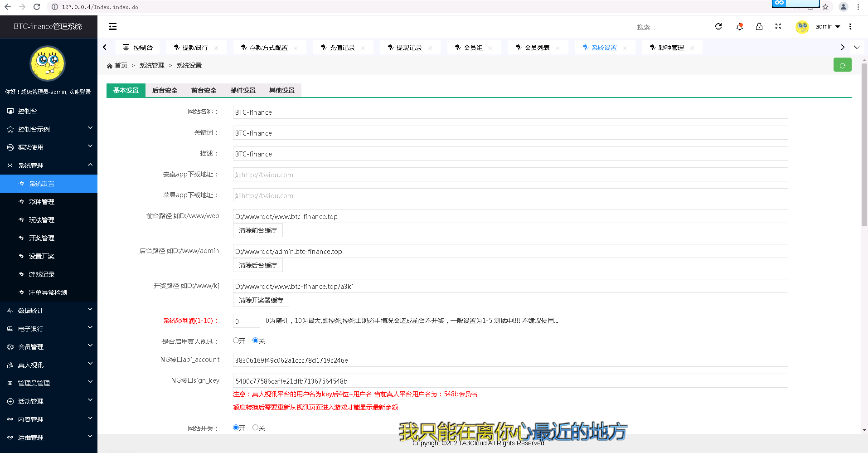Click the lock screen icon
The width and height of the screenshot is (868, 453).
click(759, 26)
